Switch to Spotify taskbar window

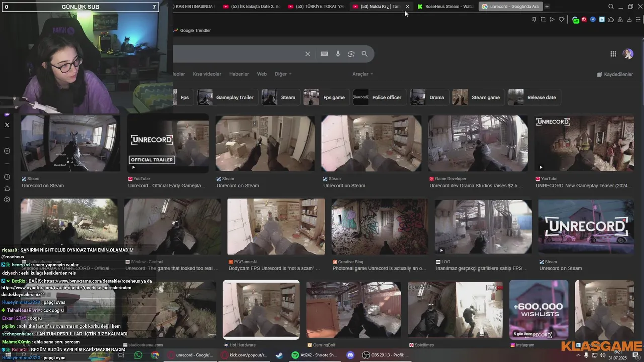(315, 355)
